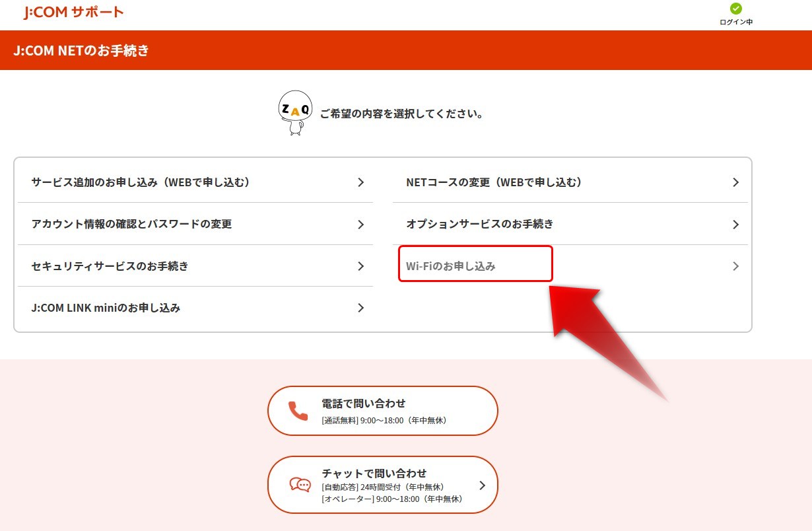
Task: Click the arrow on J:COM LINK mini row
Action: [360, 308]
